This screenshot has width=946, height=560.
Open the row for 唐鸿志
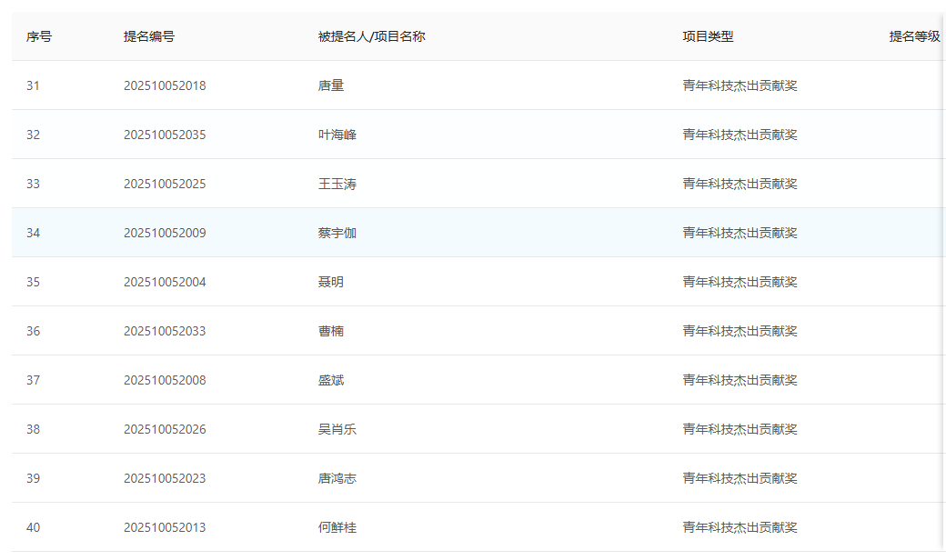[337, 478]
